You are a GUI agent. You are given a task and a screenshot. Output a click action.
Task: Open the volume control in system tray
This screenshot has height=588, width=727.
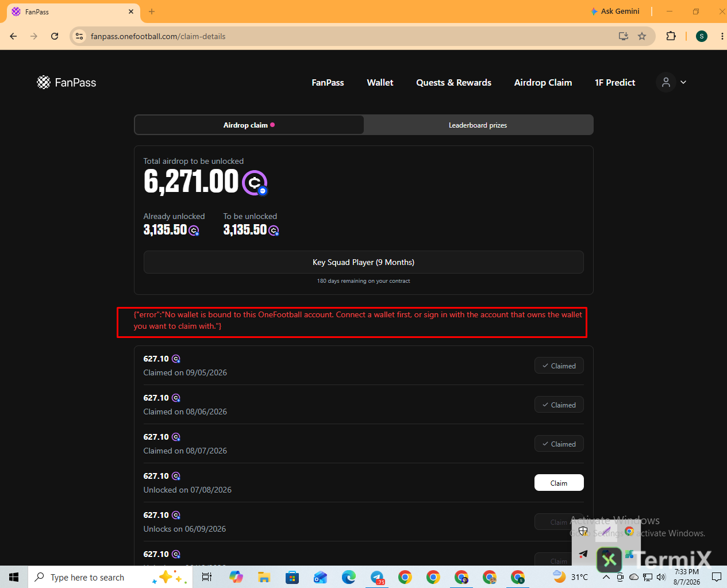pyautogui.click(x=661, y=577)
